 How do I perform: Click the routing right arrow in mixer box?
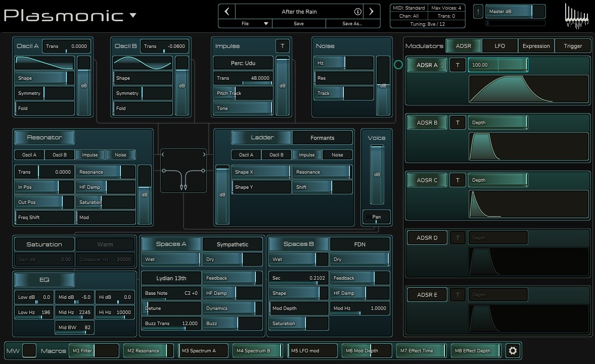point(204,154)
